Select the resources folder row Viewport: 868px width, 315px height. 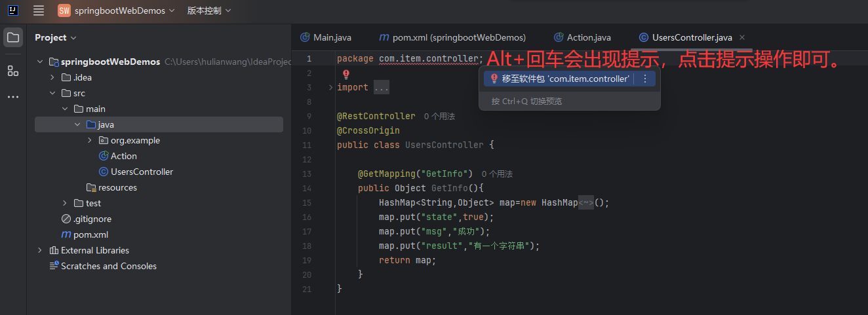tap(159, 187)
